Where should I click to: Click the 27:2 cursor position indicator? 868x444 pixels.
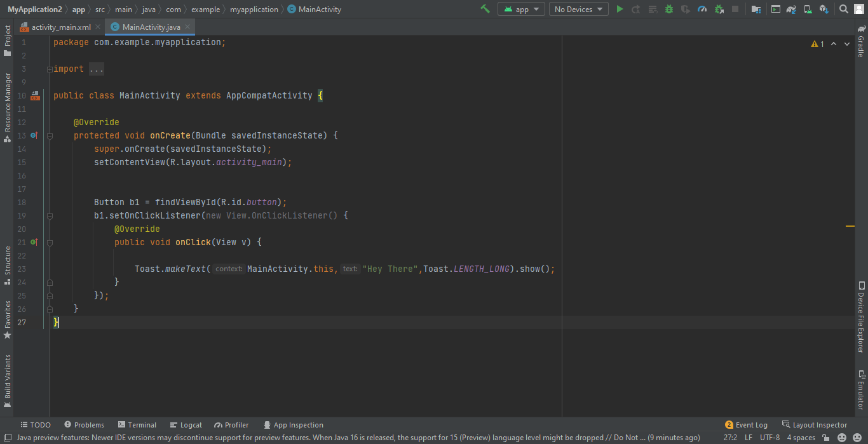[x=730, y=438]
